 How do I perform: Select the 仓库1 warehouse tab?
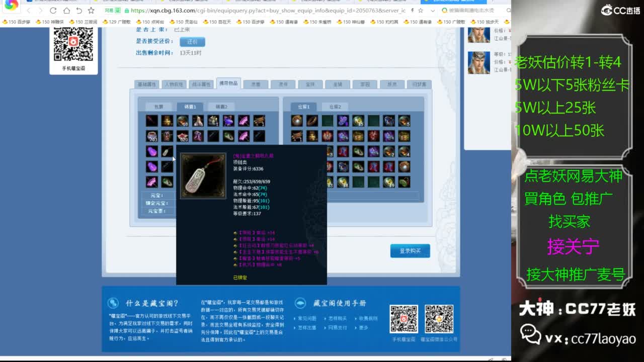(x=303, y=107)
